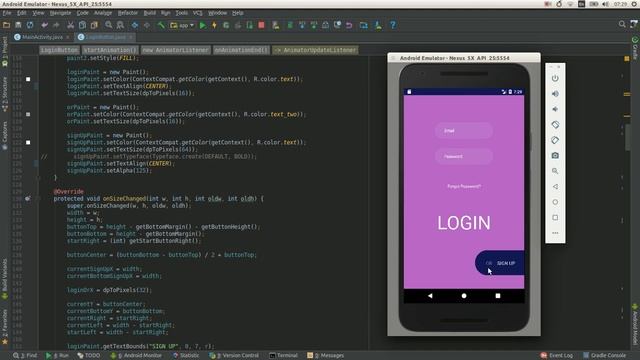Click the Search Everywhere magnifier icon
Screen dimensions: 640x360
point(622,24)
